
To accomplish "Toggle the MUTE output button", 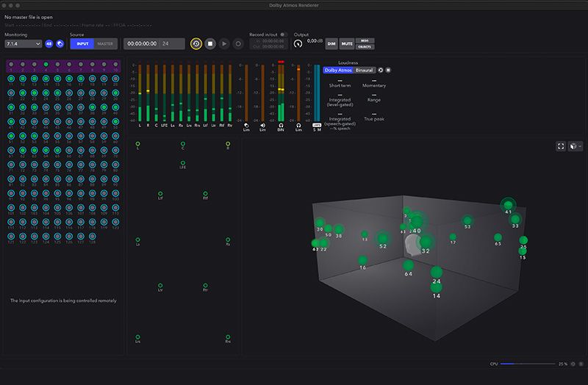I will pyautogui.click(x=346, y=44).
